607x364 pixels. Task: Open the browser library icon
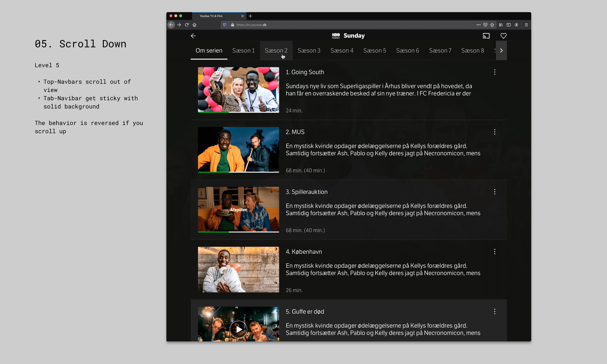501,25
